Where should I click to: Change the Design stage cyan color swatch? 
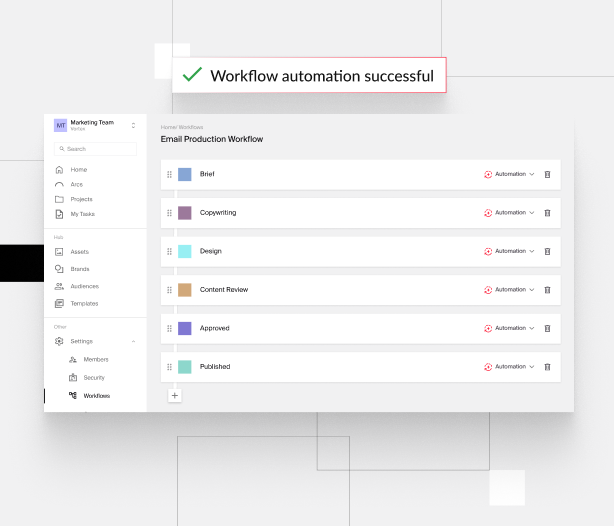coord(185,251)
